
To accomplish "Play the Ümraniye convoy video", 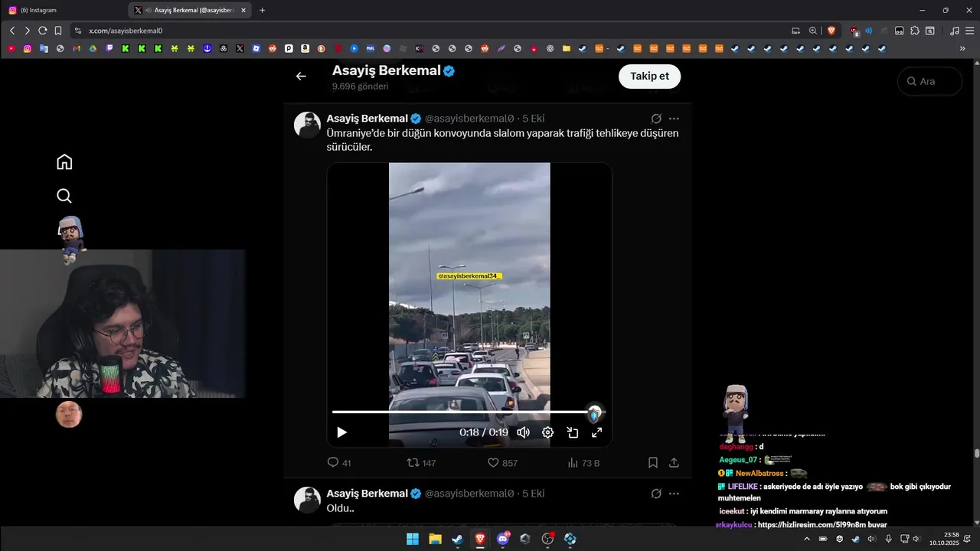I will click(341, 432).
